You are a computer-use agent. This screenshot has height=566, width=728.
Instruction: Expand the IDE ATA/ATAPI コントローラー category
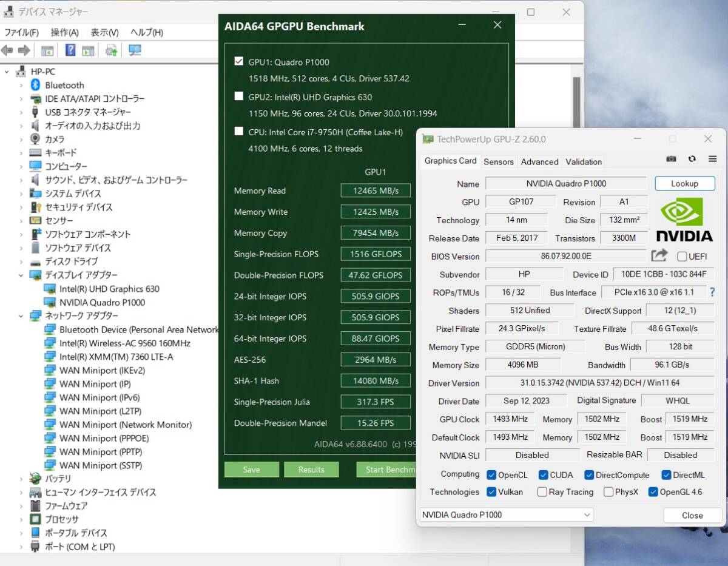tap(21, 98)
